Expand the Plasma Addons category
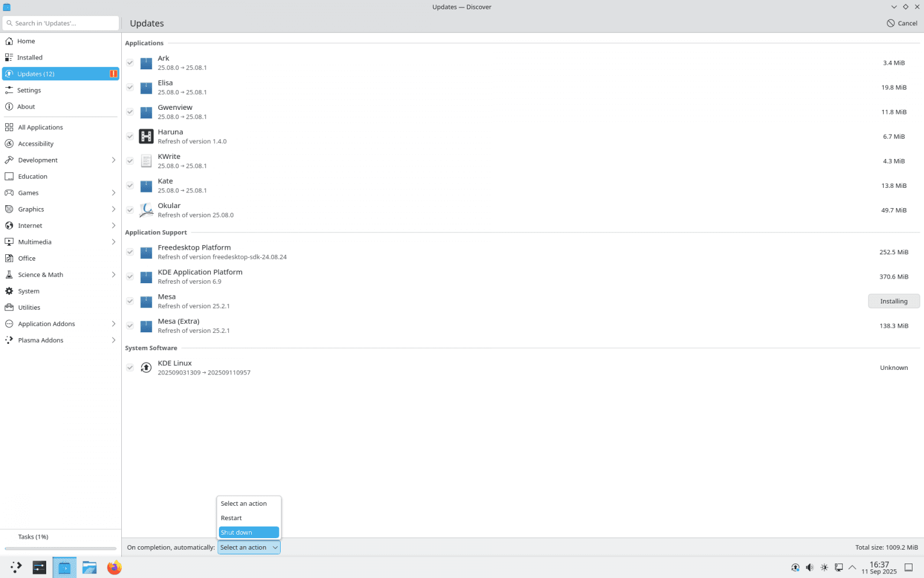The image size is (924, 578). tap(113, 340)
